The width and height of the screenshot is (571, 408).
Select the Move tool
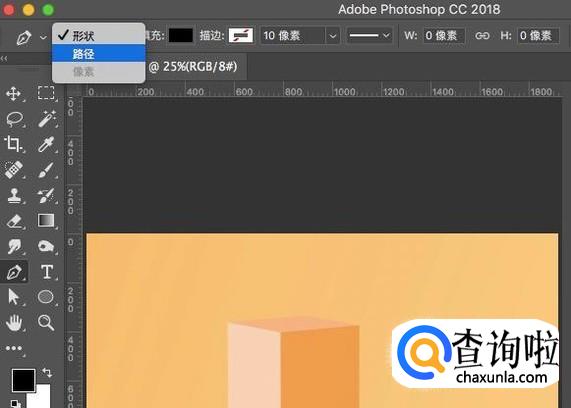tap(13, 94)
